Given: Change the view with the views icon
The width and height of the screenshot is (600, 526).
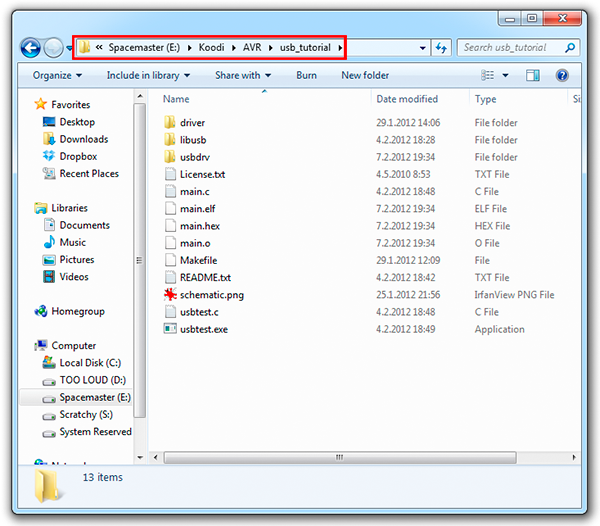Looking at the screenshot, I should pos(487,75).
